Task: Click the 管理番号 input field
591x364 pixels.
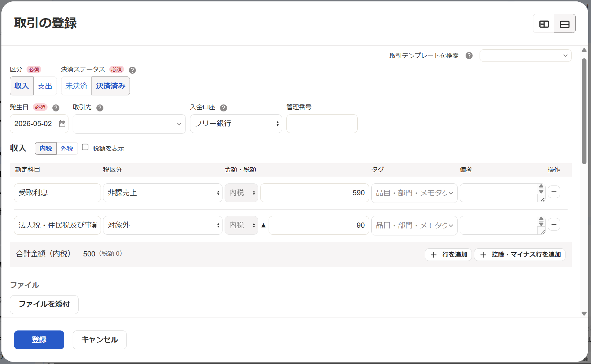Action: [322, 124]
